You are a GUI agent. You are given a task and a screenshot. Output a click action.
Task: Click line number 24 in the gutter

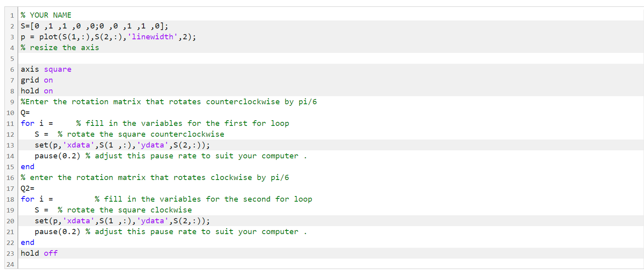10,264
